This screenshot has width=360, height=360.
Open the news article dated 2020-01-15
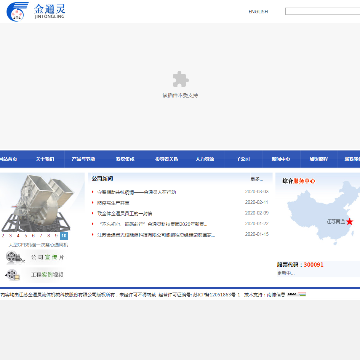[x=156, y=235]
